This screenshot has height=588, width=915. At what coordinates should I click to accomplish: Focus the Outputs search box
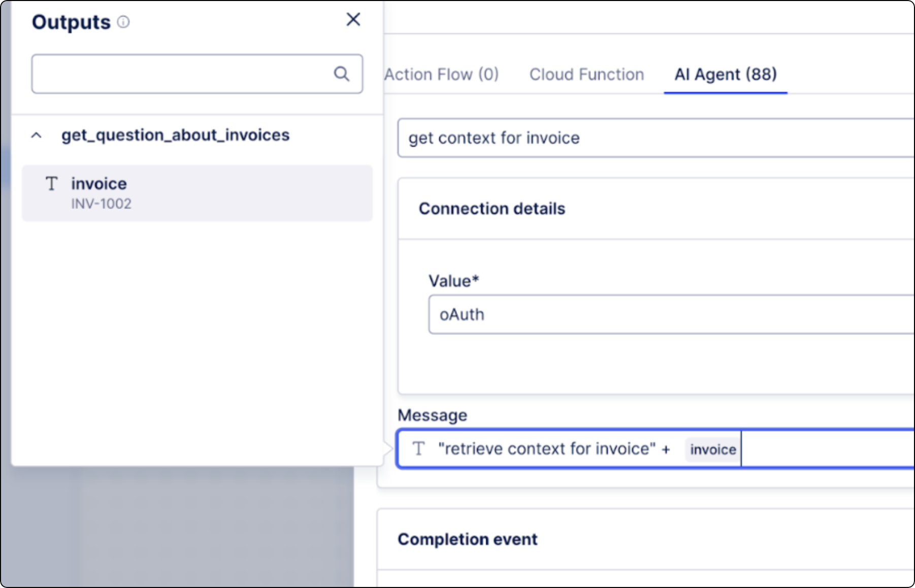tap(183, 74)
